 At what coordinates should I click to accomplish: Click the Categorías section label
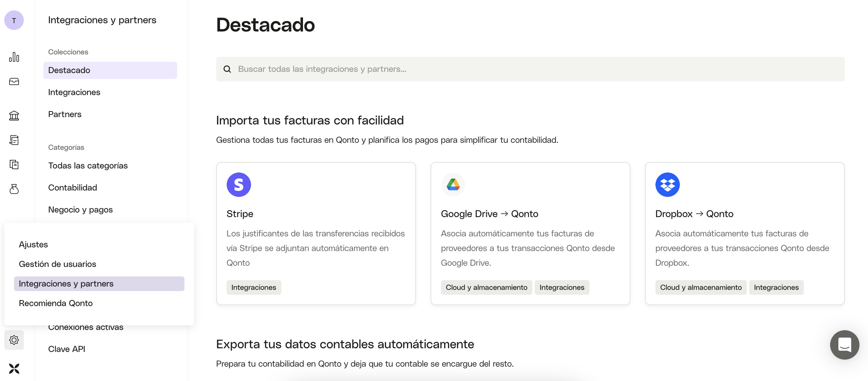point(66,147)
